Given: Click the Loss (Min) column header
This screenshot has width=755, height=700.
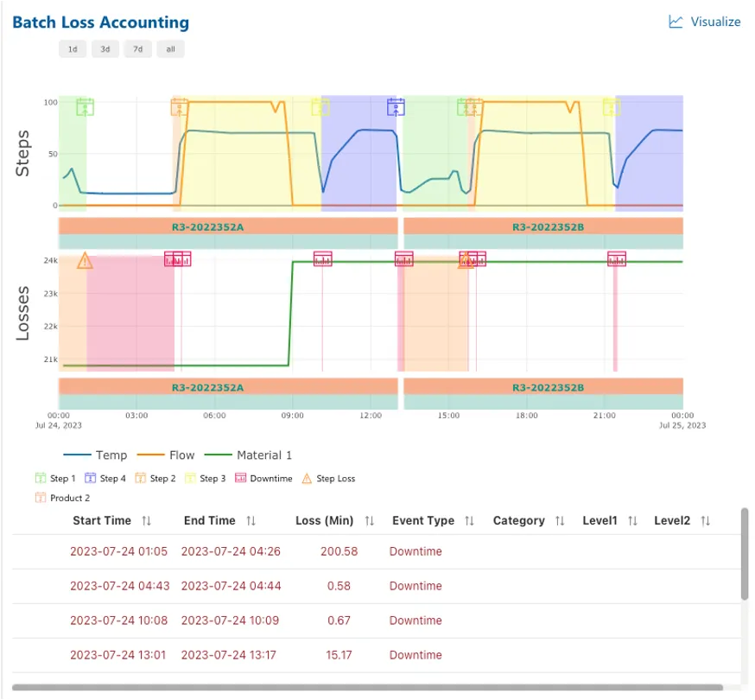Looking at the screenshot, I should 325,521.
